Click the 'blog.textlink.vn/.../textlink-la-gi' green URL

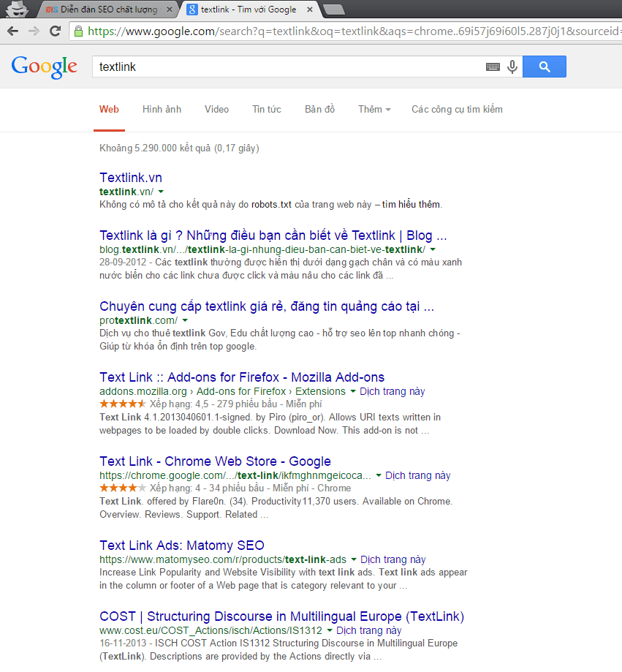[262, 249]
